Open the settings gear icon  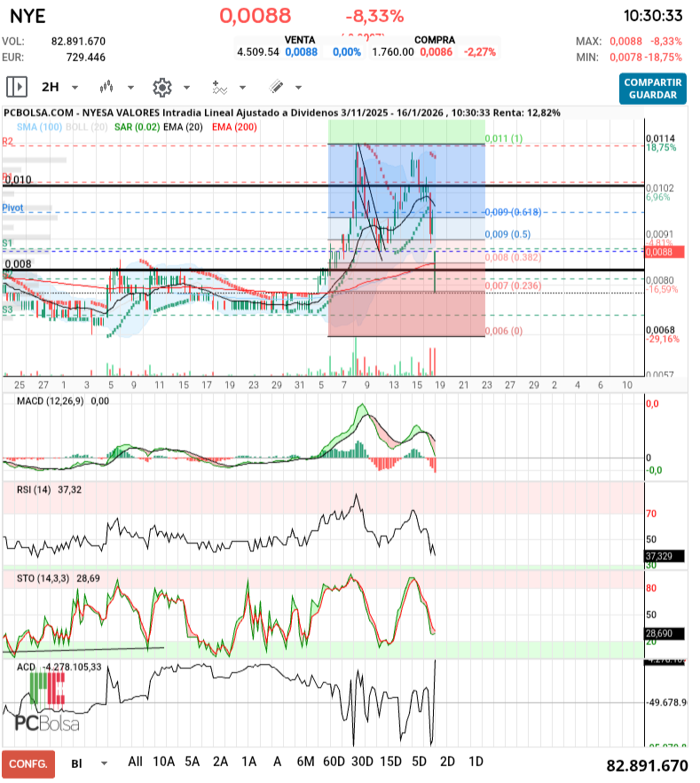[x=161, y=87]
